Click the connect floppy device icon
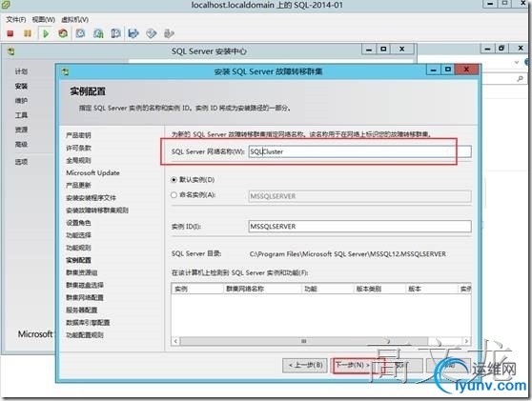The height and width of the screenshot is (401, 532). [x=133, y=33]
